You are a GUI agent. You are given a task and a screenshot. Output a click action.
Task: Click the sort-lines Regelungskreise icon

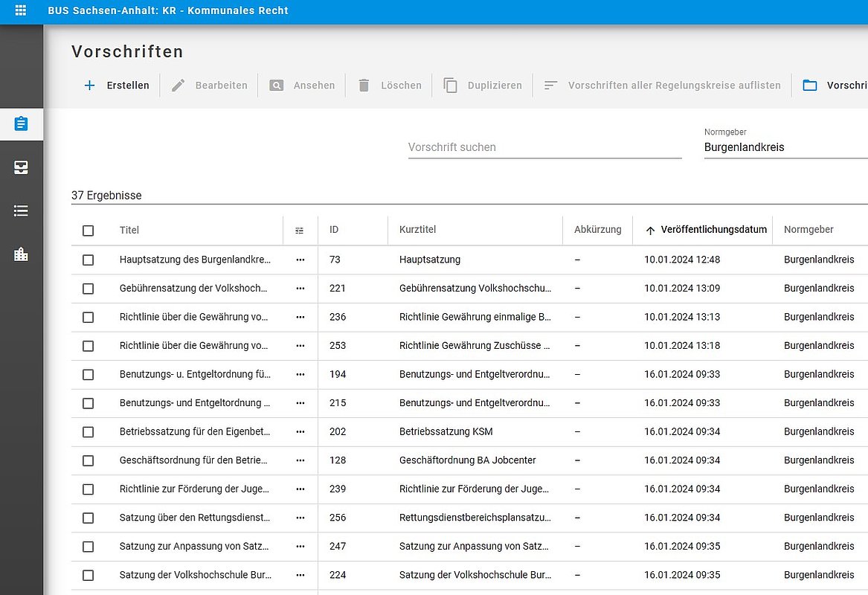[550, 86]
